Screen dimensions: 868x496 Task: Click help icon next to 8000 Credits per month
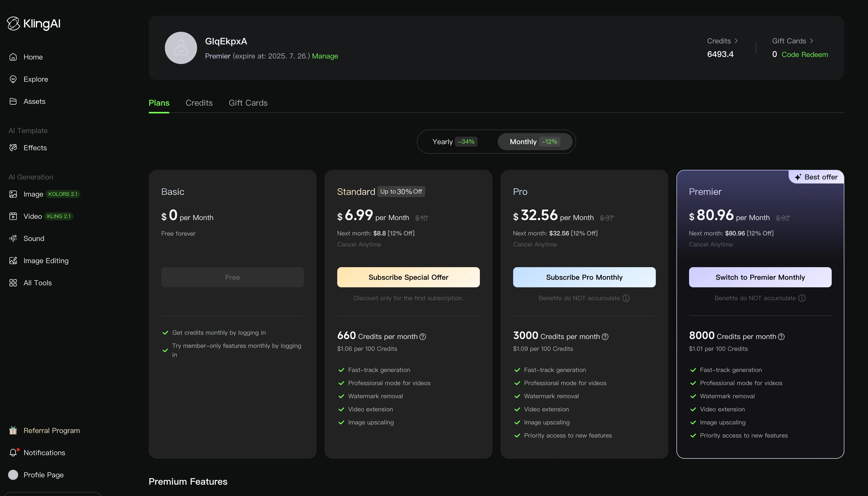tap(781, 336)
